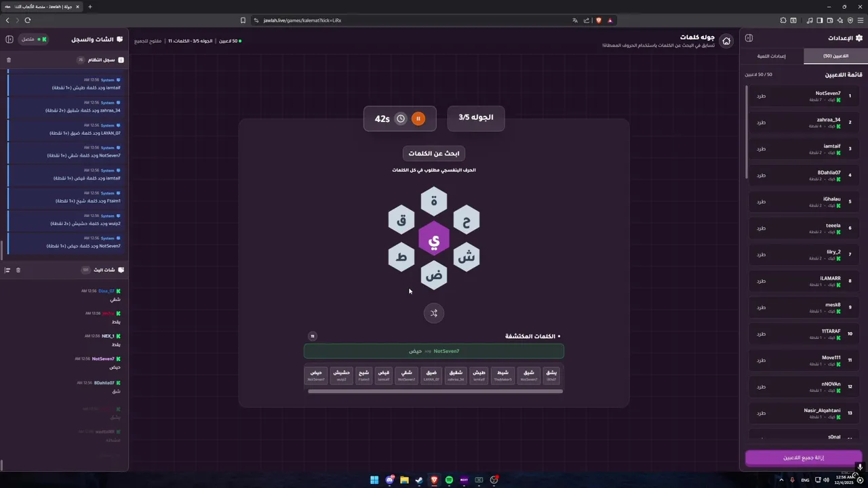Image resolution: width=868 pixels, height=488 pixels.
Task: Bookmark this page
Action: coord(243,20)
